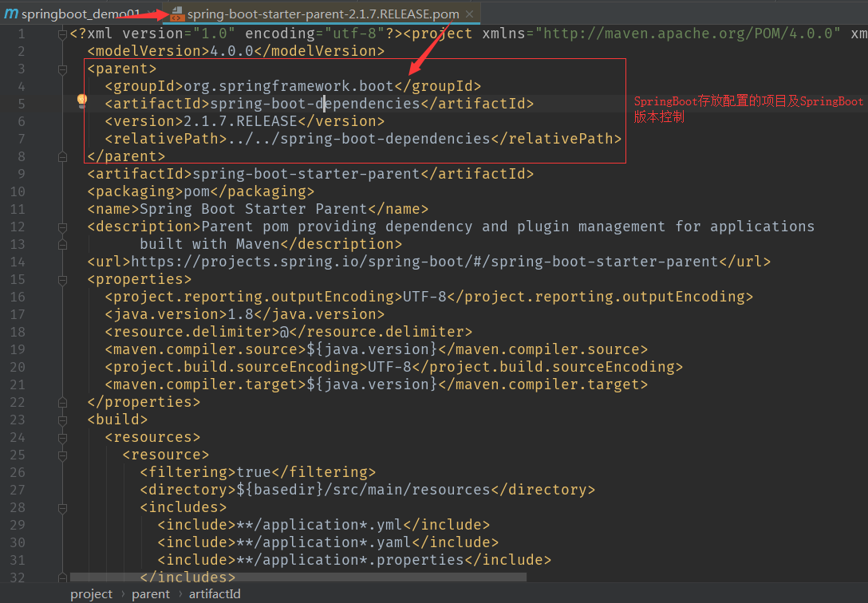
Task: Click 'spring-boot-starter-parent' artifactId on line 9
Action: (x=306, y=174)
